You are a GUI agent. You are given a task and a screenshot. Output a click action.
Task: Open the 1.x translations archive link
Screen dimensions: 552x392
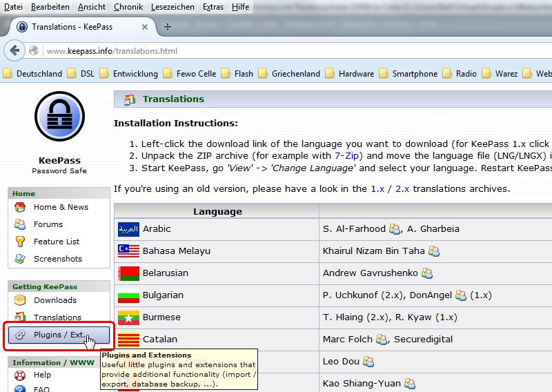pos(377,189)
